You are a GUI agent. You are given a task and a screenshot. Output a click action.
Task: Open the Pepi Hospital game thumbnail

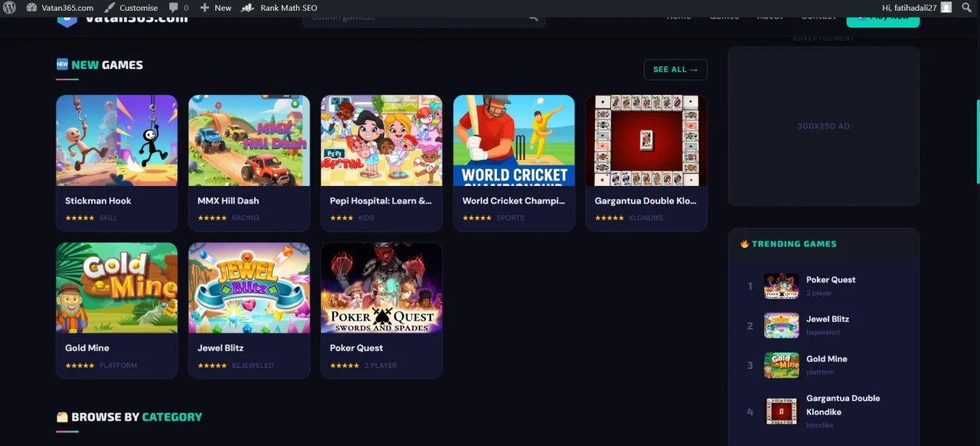381,141
